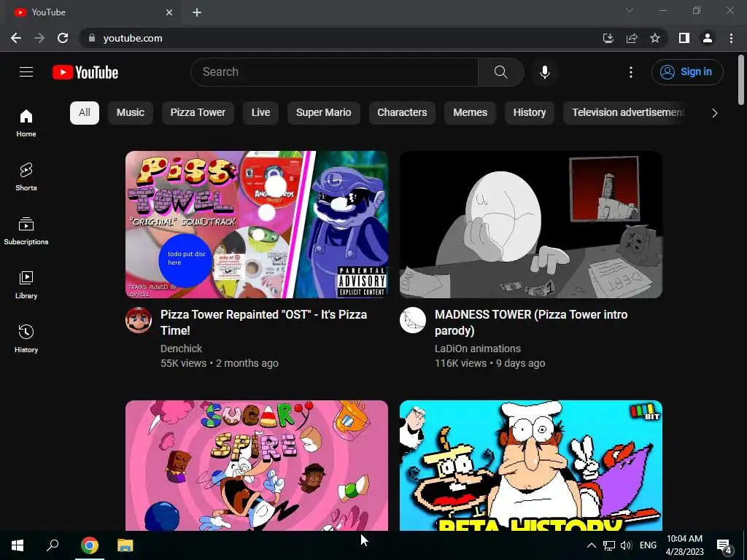Screen dimensions: 747x560
Task: Open the notification center
Action: [724, 545]
